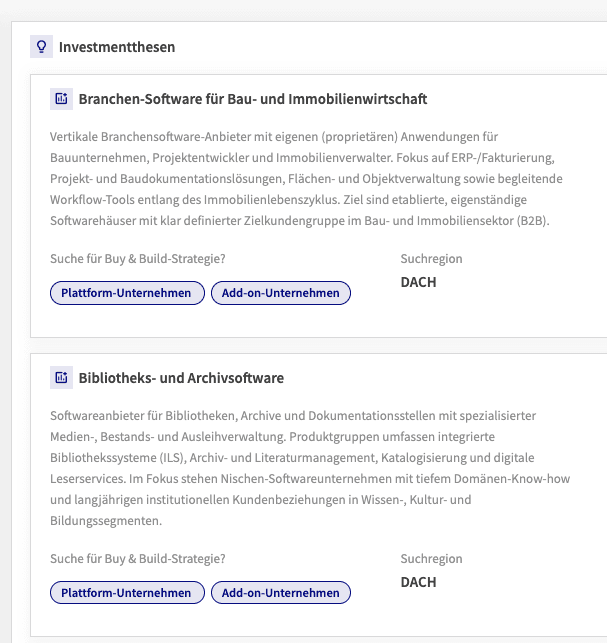607x643 pixels.
Task: Click description starting 'Vertikale Branchensoftware-Anbieter'
Action: pyautogui.click(x=306, y=179)
